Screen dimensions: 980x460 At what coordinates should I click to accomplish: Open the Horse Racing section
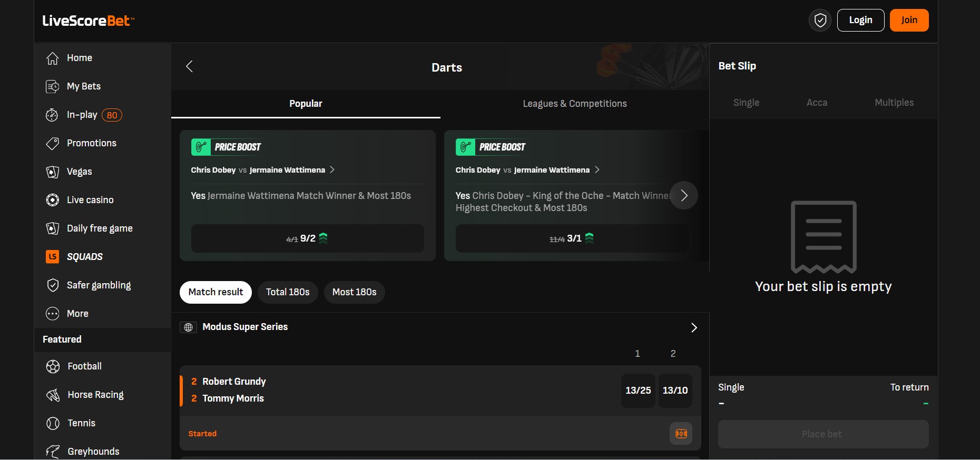[x=95, y=395]
